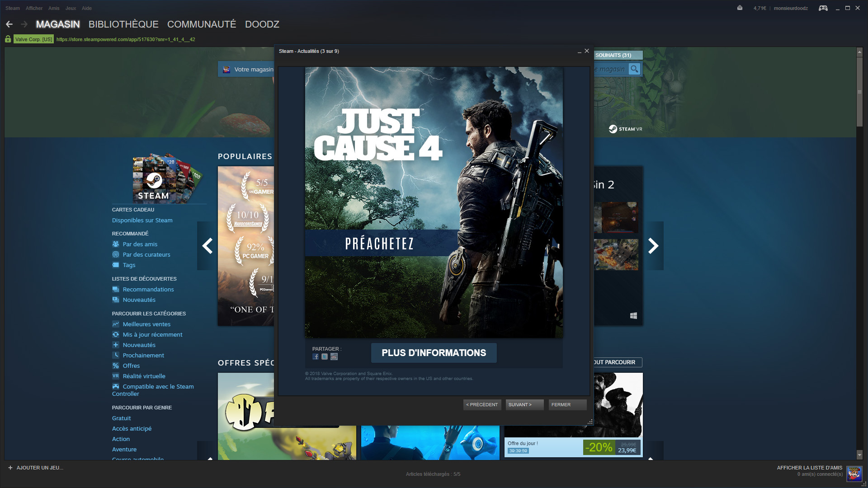
Task: Click the vertical scrollbar up arrow
Action: click(859, 52)
